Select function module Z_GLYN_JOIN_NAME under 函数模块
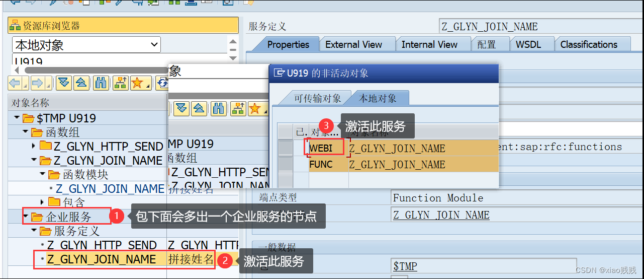Viewport: 644px width, 279px height. click(x=110, y=189)
